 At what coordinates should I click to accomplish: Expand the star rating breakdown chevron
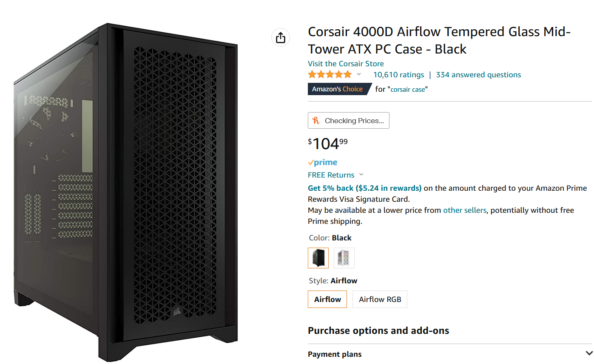pos(359,75)
